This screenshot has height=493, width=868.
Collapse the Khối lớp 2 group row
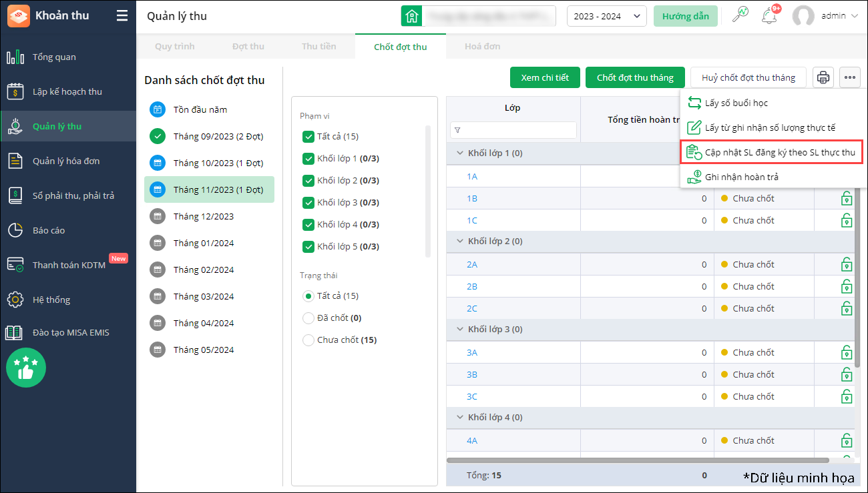pos(459,241)
